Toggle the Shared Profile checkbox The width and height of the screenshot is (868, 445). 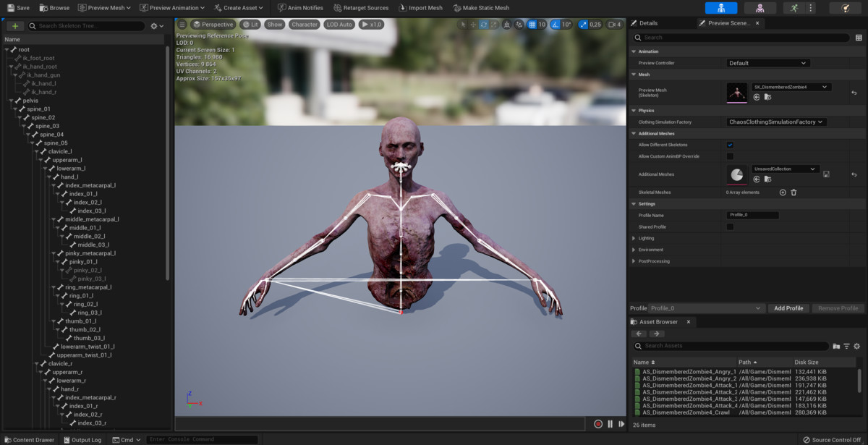(x=730, y=227)
